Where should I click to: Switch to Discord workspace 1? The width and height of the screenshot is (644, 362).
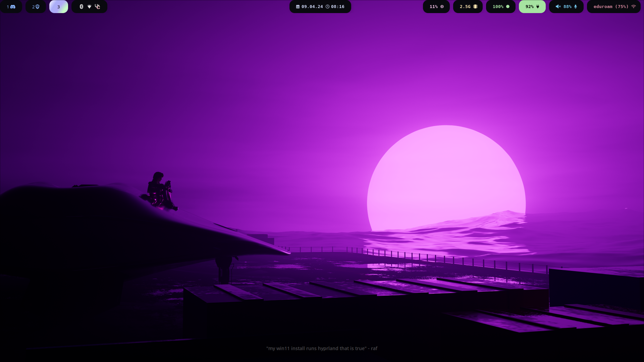click(x=11, y=7)
